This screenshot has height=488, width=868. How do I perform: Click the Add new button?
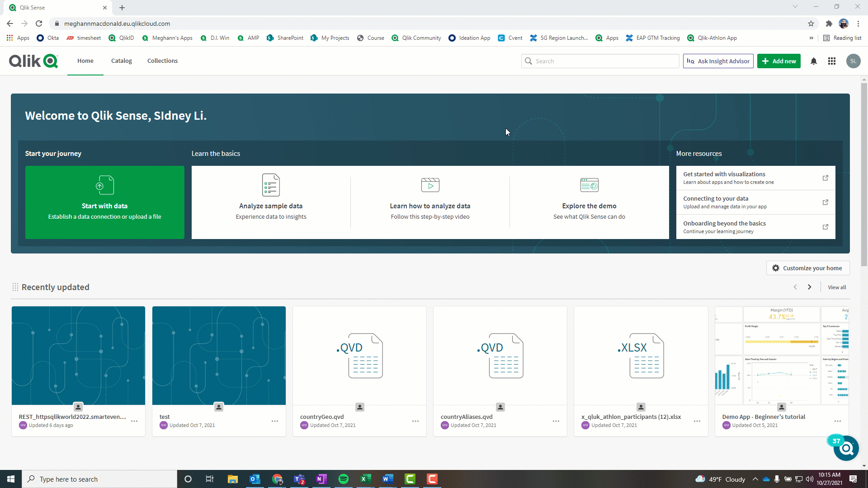pos(778,61)
